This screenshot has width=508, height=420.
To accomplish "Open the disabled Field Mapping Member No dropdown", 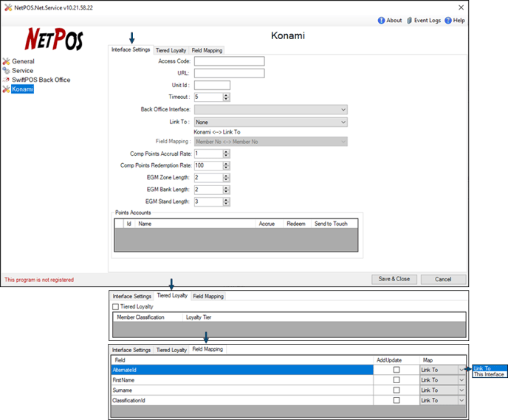I will point(271,142).
